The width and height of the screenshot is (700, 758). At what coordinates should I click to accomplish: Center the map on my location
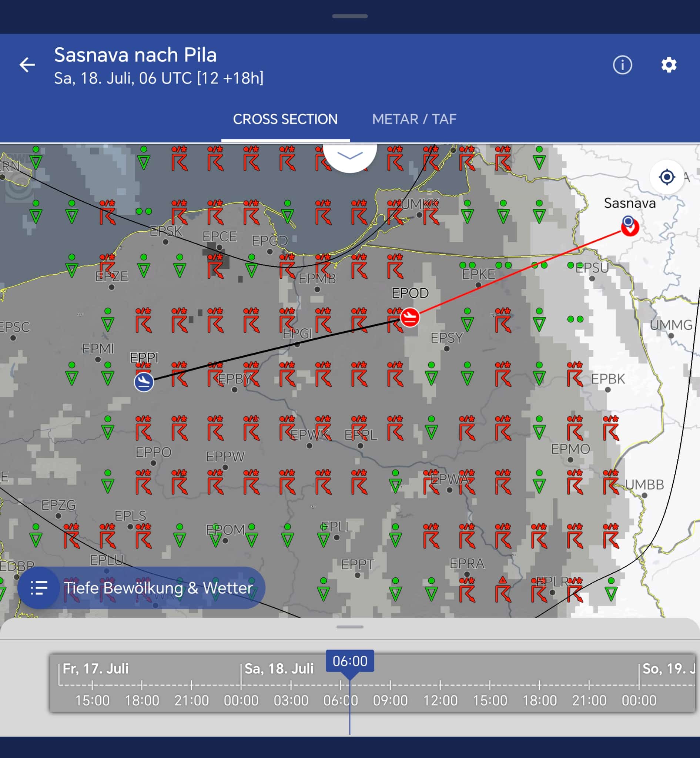point(667,177)
